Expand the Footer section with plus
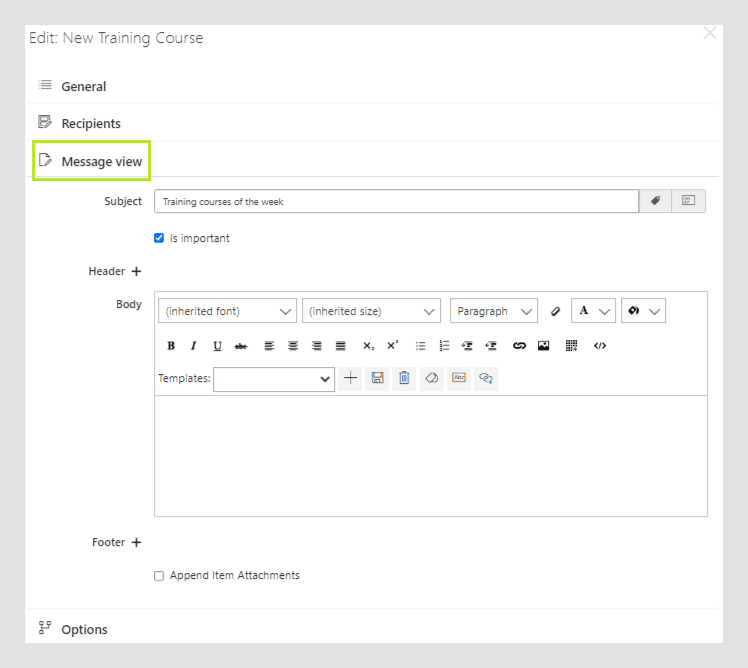The image size is (748, 668). click(136, 543)
